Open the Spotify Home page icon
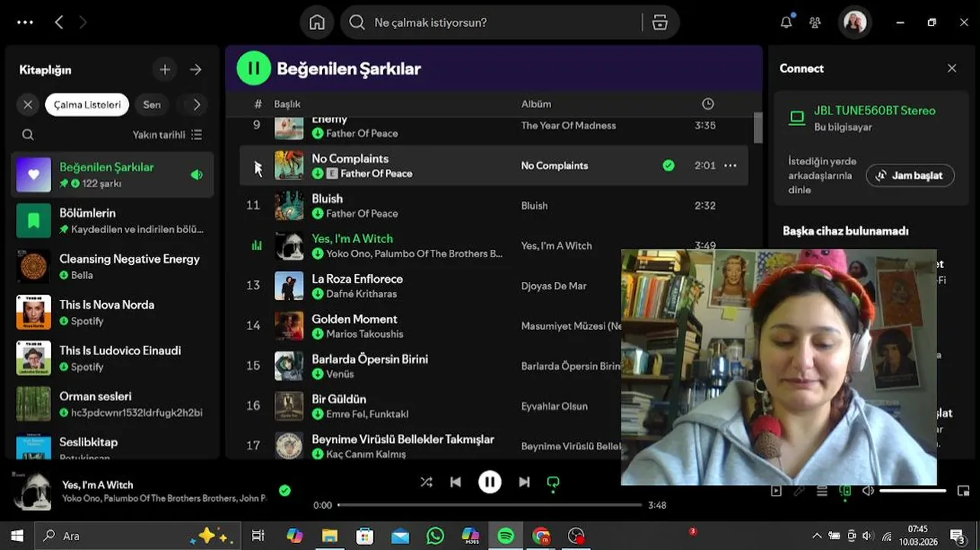This screenshot has width=980, height=550. point(317,23)
